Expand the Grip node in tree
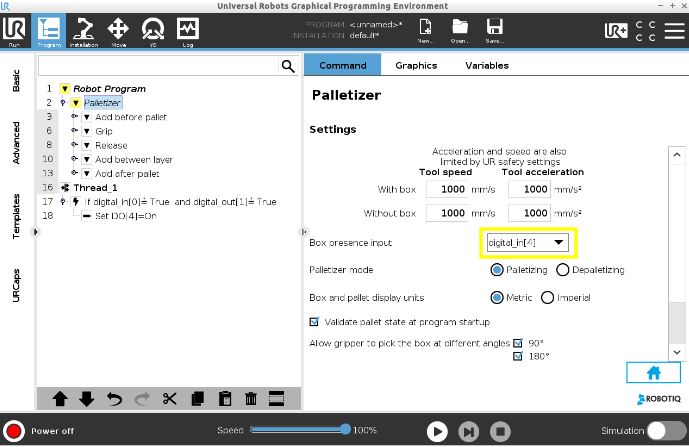 (87, 131)
